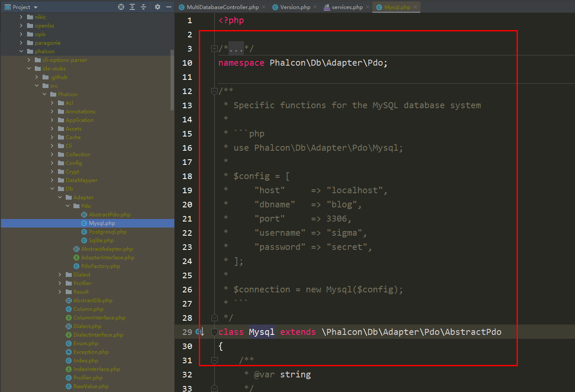
Task: Open Enum.php file
Action: click(85, 343)
